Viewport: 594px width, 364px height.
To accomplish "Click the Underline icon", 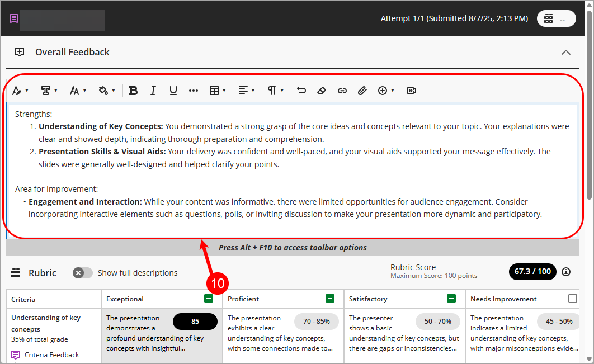I will (173, 91).
